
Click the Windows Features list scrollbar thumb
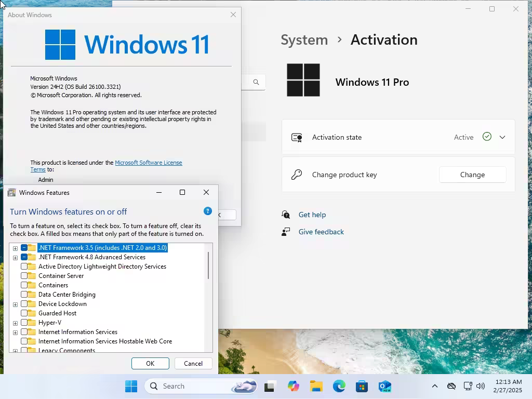click(208, 265)
